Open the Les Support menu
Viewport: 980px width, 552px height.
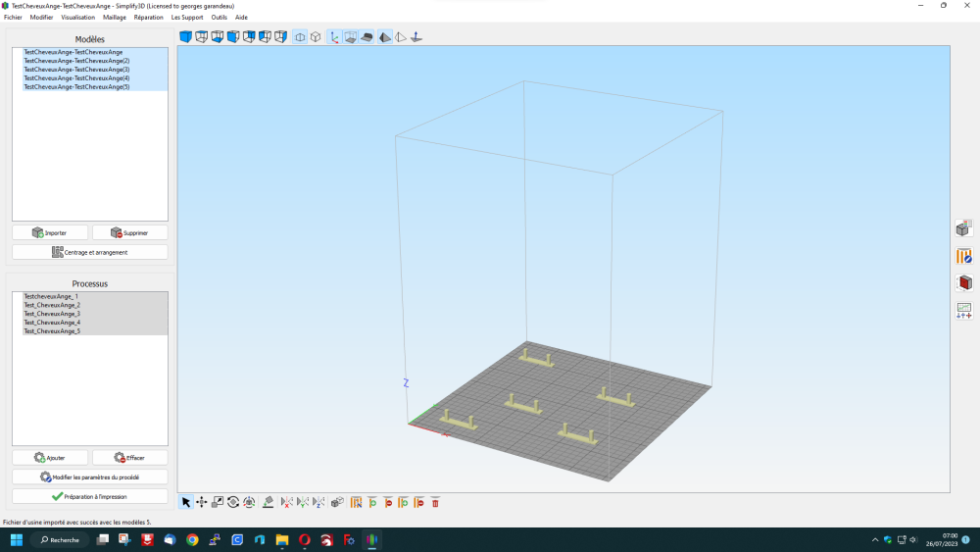(187, 18)
